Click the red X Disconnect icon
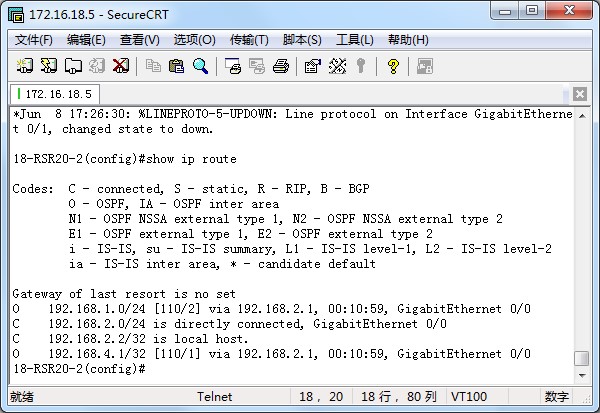Image resolution: width=600 pixels, height=413 pixels. click(x=121, y=66)
